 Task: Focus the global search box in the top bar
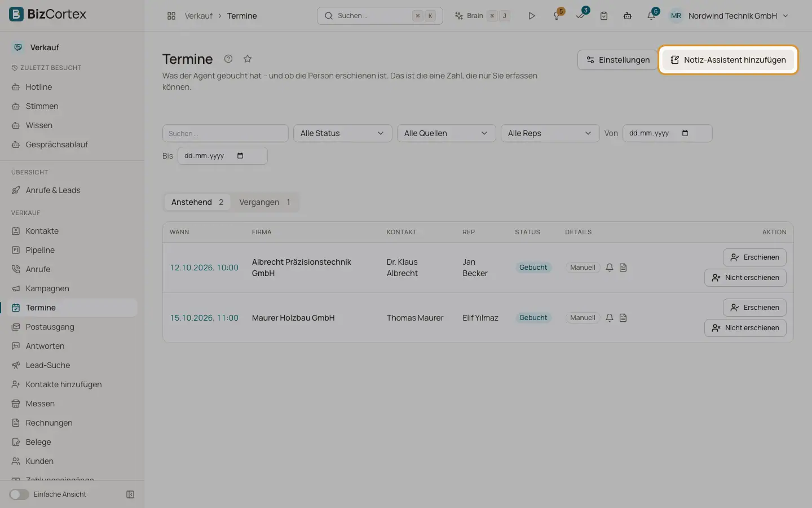click(380, 16)
